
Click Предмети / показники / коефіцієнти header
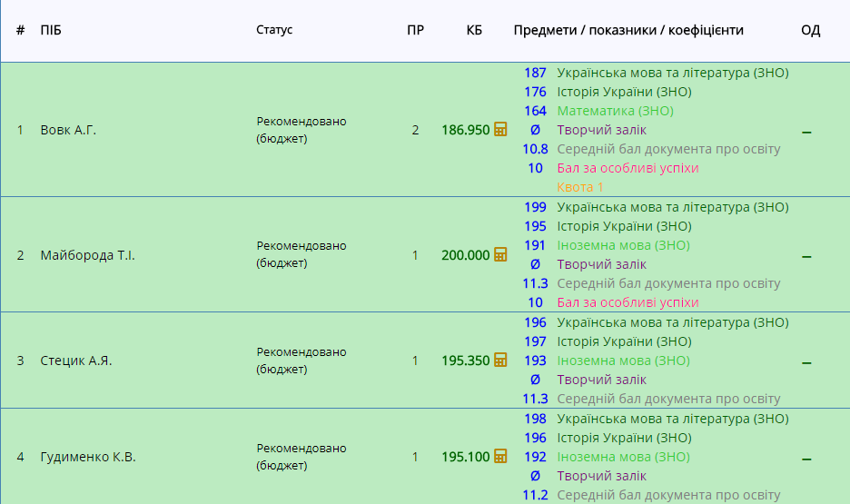pyautogui.click(x=628, y=30)
